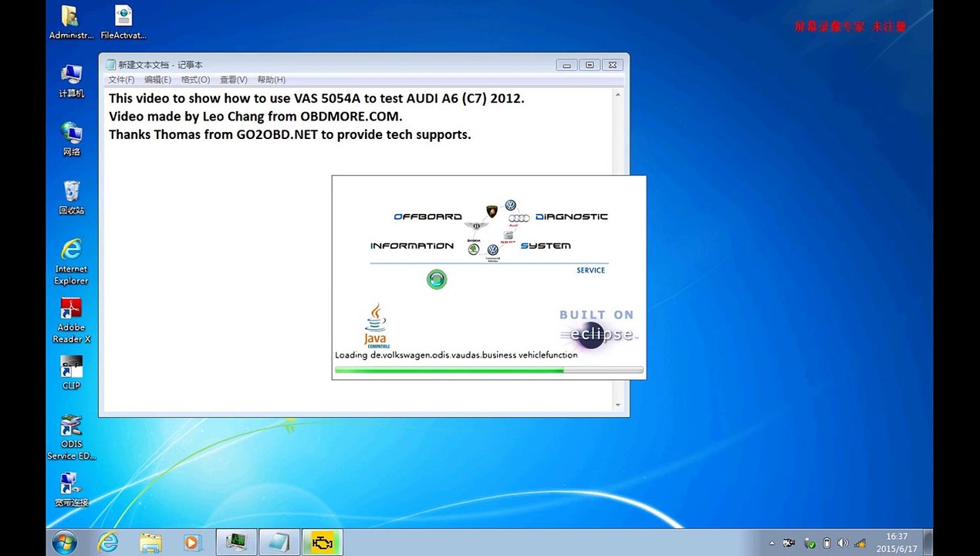The height and width of the screenshot is (556, 980).
Task: Open File Explorer from the taskbar
Action: click(x=150, y=542)
